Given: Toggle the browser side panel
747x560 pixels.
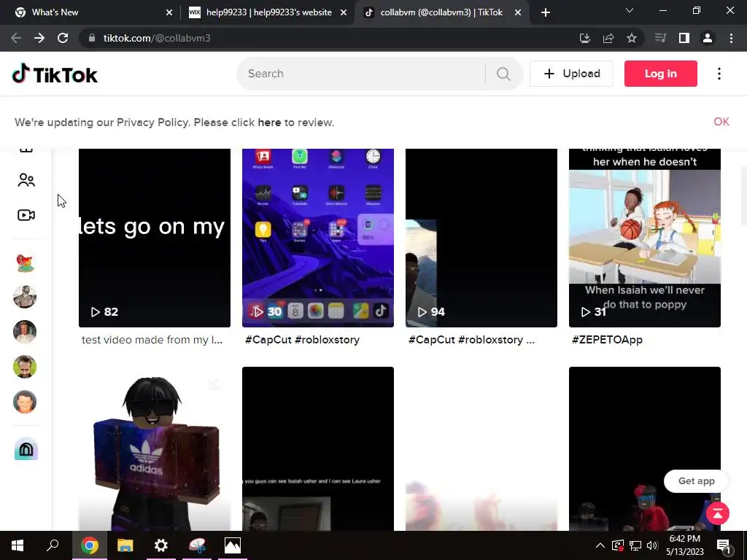Looking at the screenshot, I should coord(684,38).
